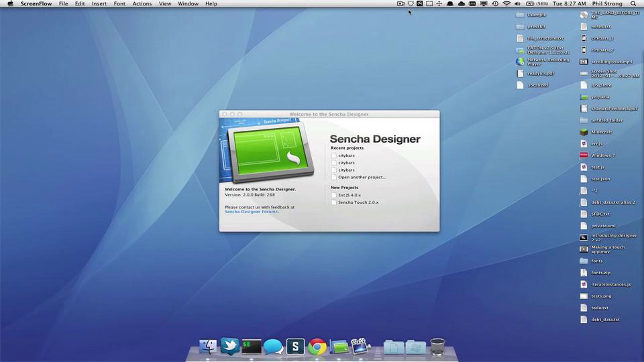Click the volume icon in the menu bar
This screenshot has width=644, height=362.
point(518,4)
